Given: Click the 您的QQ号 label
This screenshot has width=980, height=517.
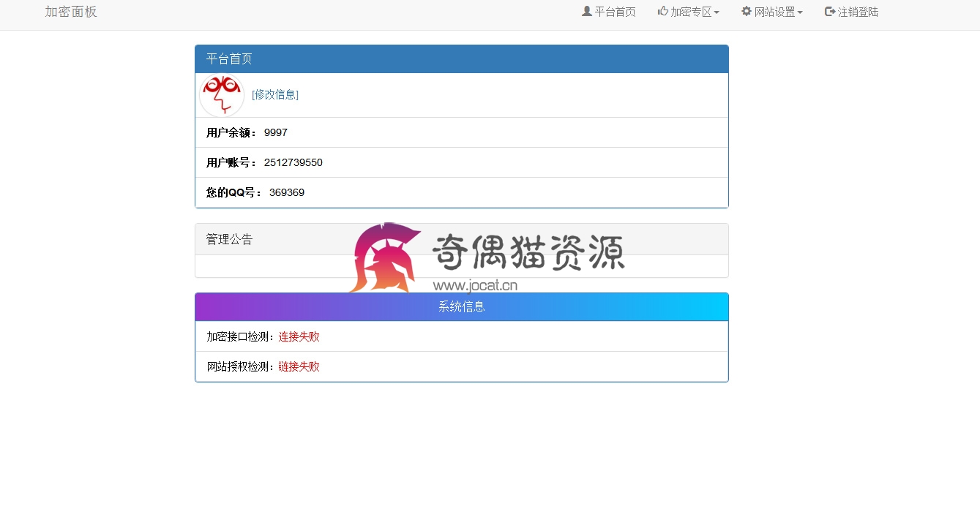Looking at the screenshot, I should point(235,192).
